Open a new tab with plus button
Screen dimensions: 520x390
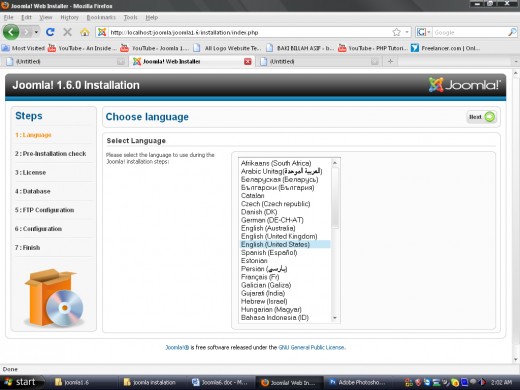click(x=390, y=61)
